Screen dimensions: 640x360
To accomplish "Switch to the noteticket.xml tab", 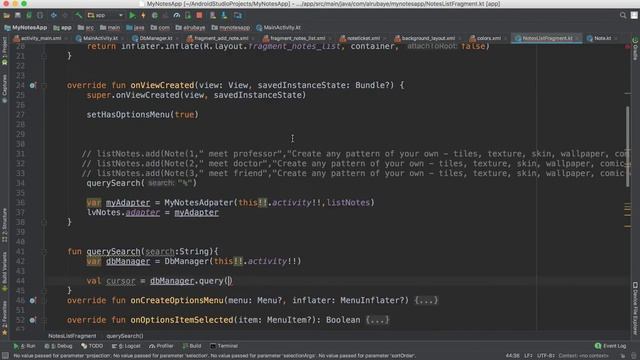I will tap(360, 38).
